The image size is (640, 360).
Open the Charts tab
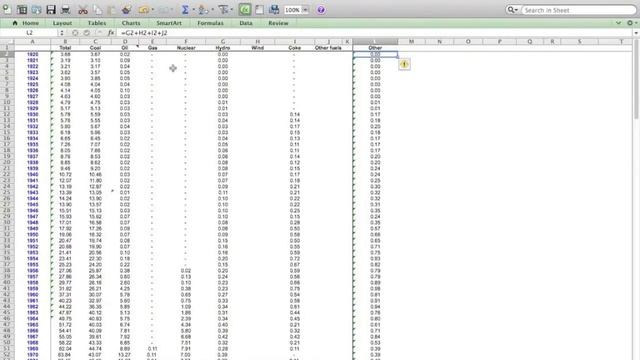click(x=131, y=23)
